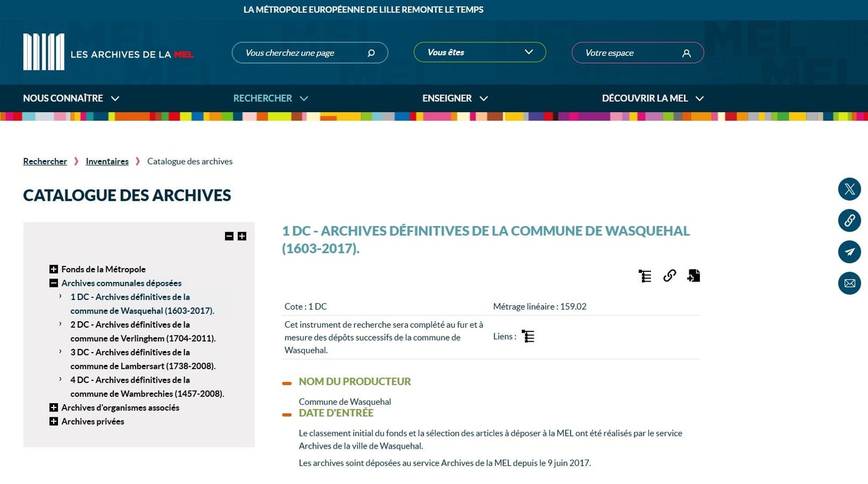Expand the 3 DC Lambersart arrow
The height and width of the screenshot is (484, 868).
60,352
